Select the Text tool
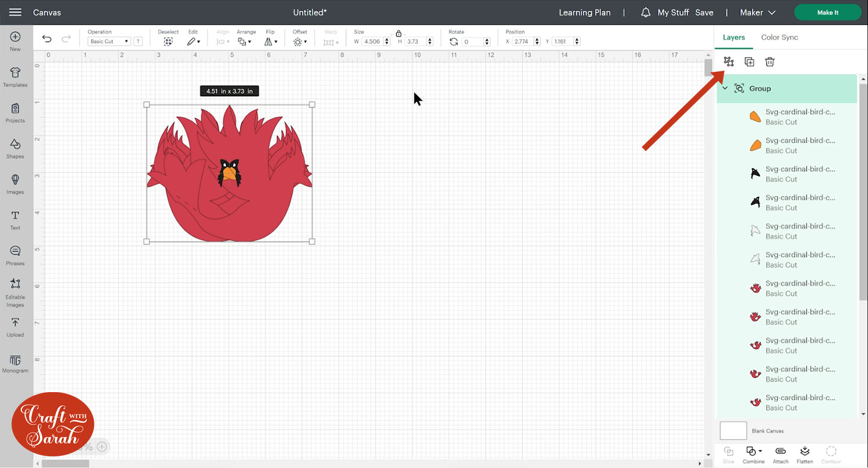Image resolution: width=868 pixels, height=468 pixels. tap(15, 220)
